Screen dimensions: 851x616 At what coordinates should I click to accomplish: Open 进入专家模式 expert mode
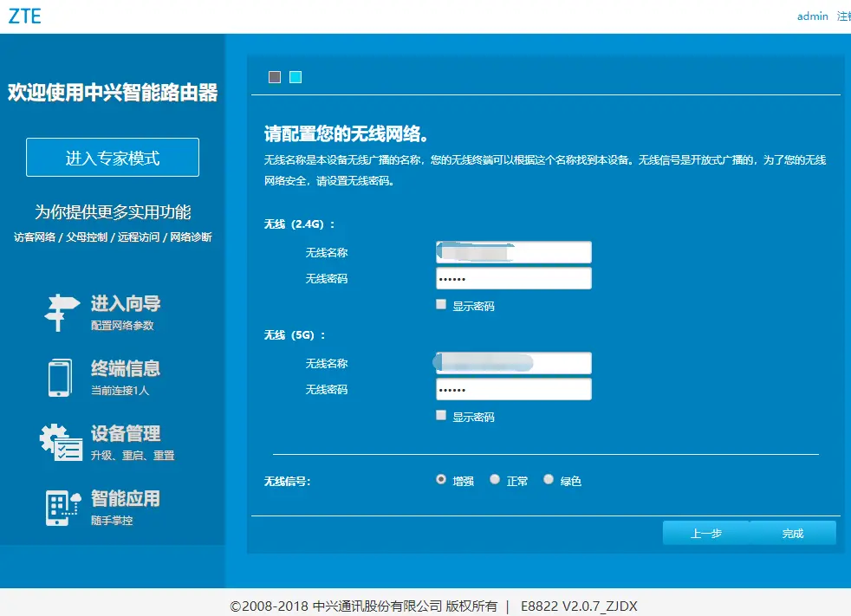click(113, 158)
